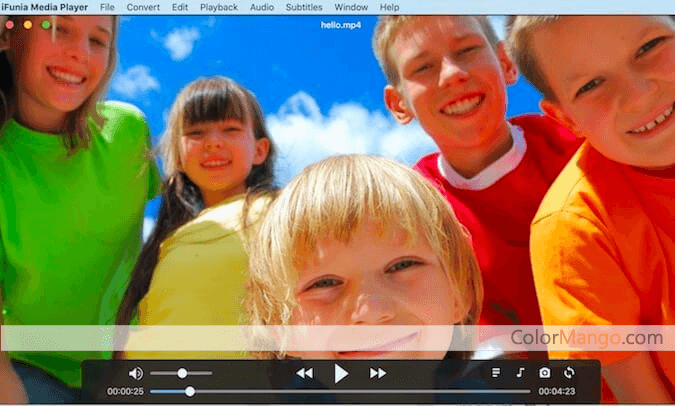Open the Window menu

tap(351, 7)
